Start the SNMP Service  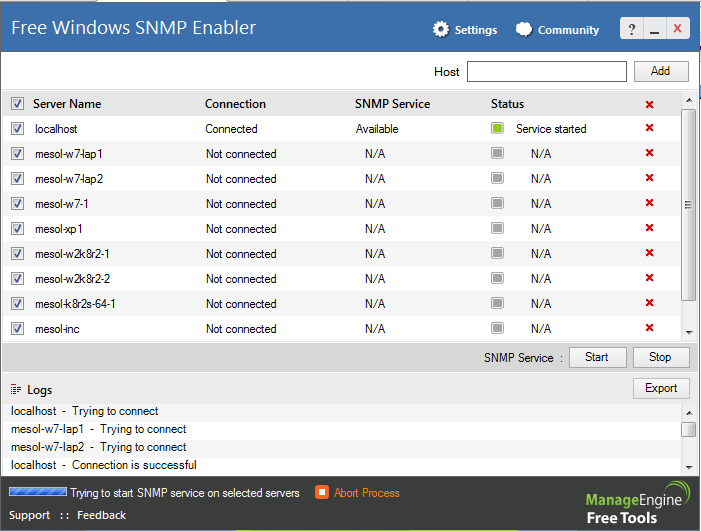[x=597, y=357]
